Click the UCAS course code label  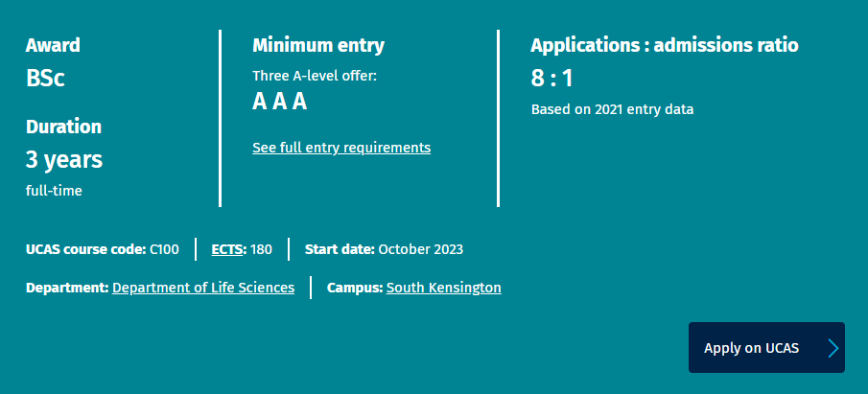click(x=85, y=249)
